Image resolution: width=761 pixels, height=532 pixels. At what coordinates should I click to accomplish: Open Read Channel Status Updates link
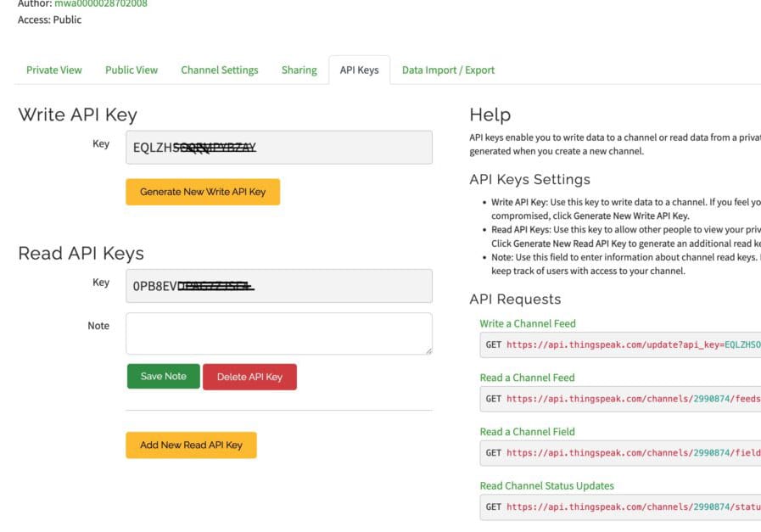546,485
